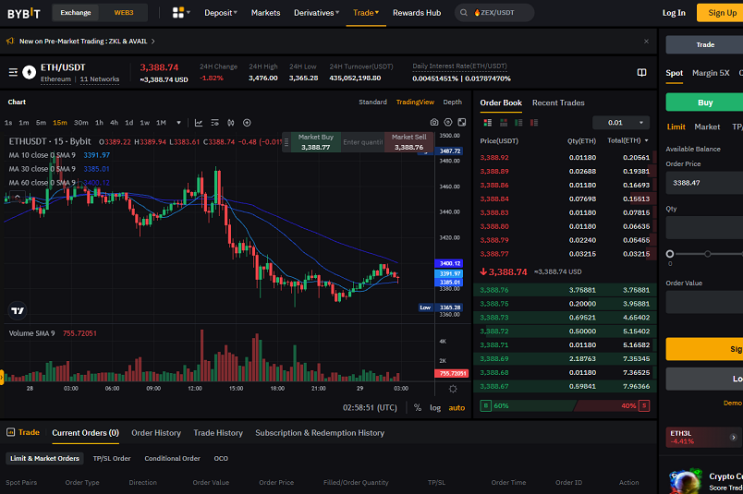Viewport: 743px width, 494px height.
Task: Click the ETH3L ticker arrow button
Action: [733, 437]
